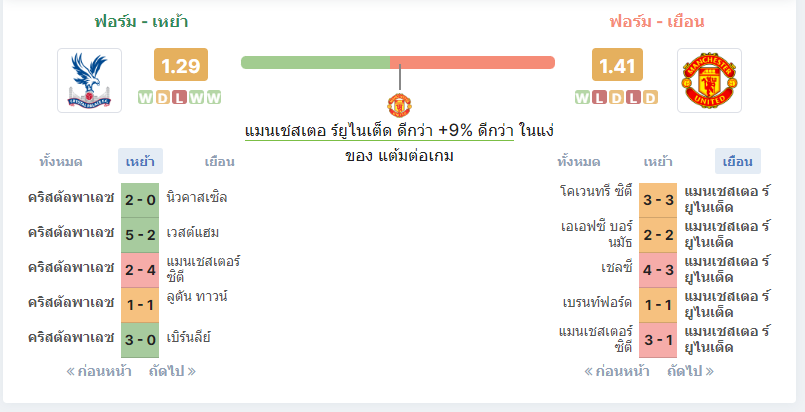Click the green segment of the comparison bar
Image resolution: width=805 pixels, height=412 pixels.
315,63
